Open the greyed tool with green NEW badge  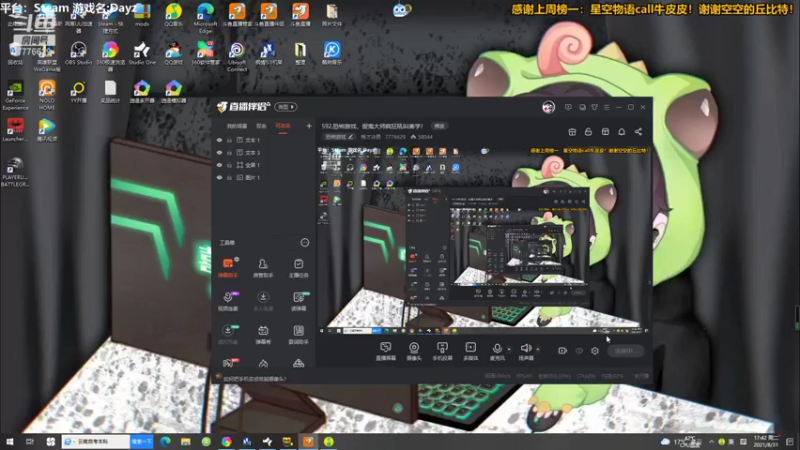(228, 335)
